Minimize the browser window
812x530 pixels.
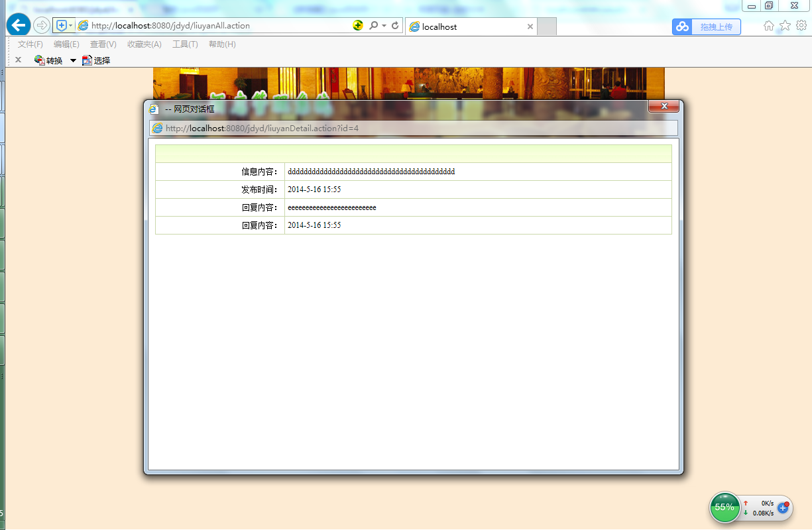(x=752, y=6)
